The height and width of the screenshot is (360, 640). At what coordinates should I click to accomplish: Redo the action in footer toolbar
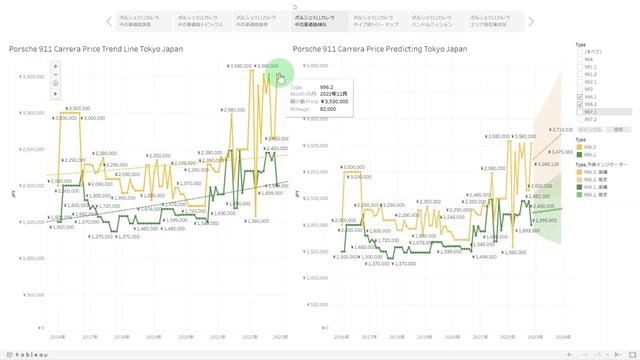(x=584, y=355)
